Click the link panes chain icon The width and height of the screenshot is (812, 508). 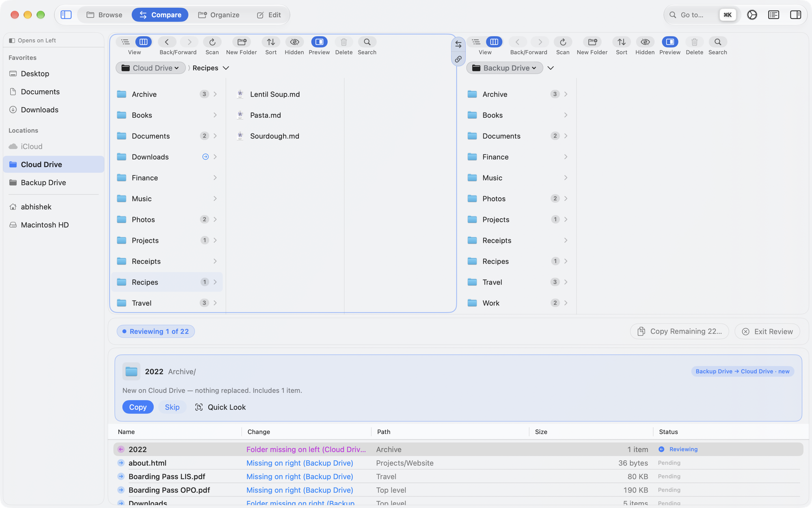click(x=458, y=59)
